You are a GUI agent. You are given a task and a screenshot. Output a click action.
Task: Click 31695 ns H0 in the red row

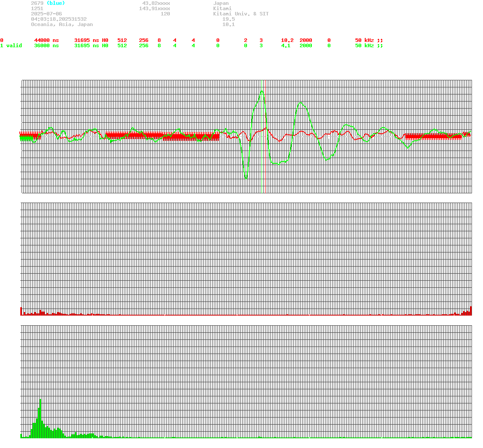click(x=91, y=40)
